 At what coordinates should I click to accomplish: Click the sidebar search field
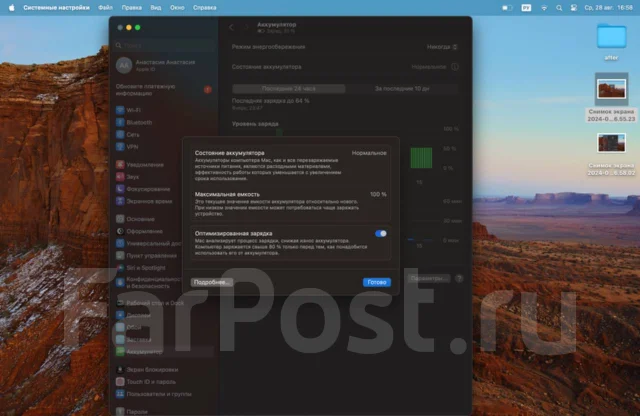(x=164, y=45)
